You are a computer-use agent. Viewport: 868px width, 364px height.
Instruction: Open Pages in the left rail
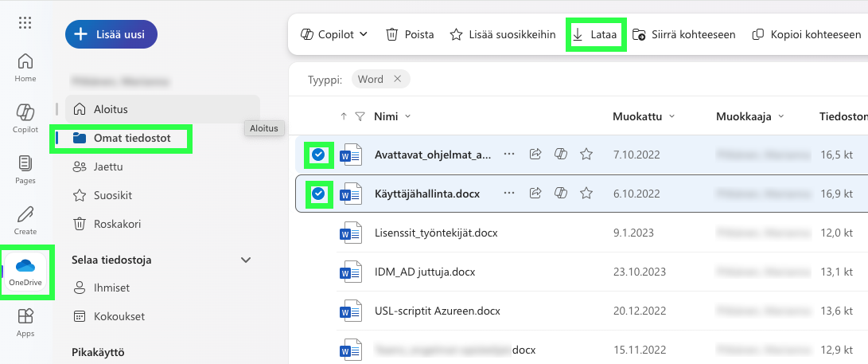[25, 170]
